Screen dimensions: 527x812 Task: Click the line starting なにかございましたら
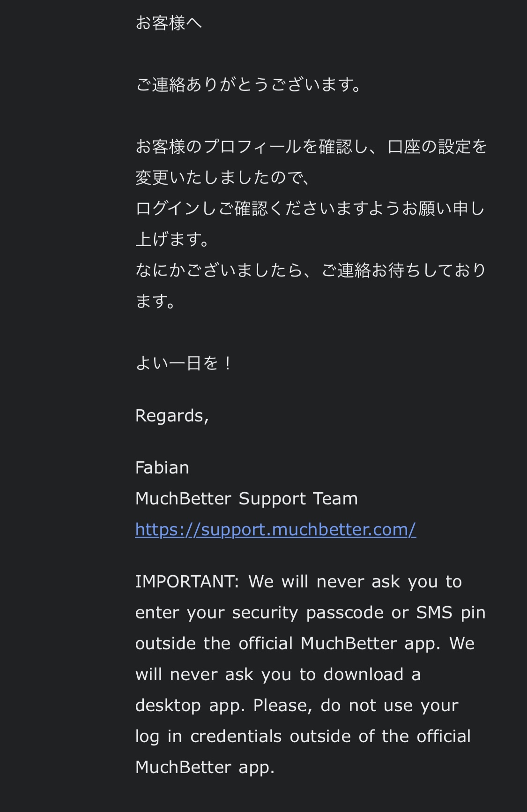(x=311, y=271)
